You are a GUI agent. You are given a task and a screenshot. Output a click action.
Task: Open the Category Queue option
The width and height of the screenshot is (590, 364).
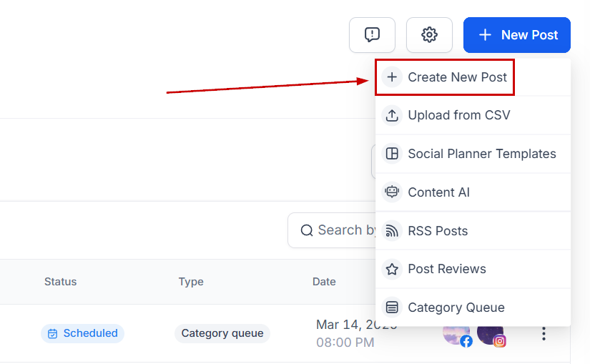pos(456,308)
